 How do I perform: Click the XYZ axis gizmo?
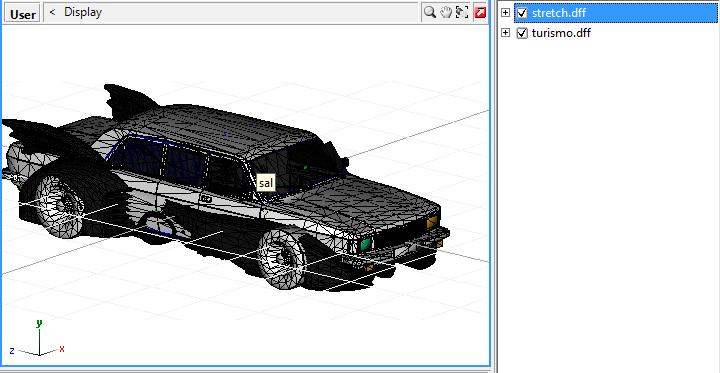pos(38,339)
